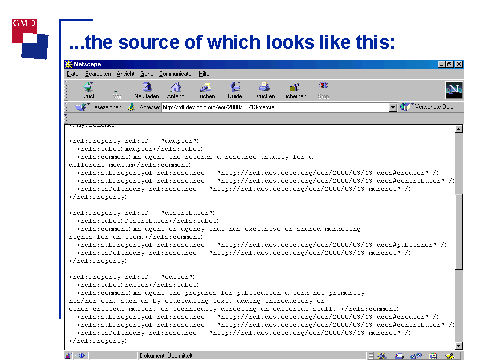480x360 pixels.
Task: Maximize the Netscape window
Action: [x=449, y=64]
